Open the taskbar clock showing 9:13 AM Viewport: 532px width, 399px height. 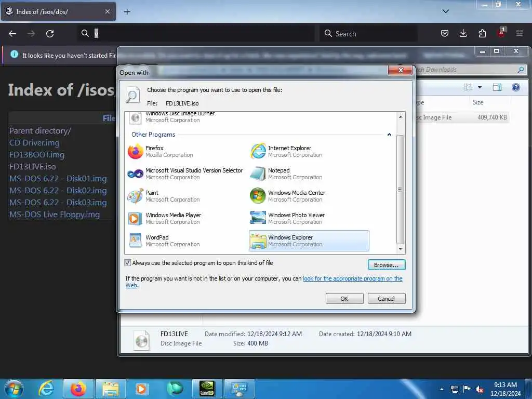506,389
